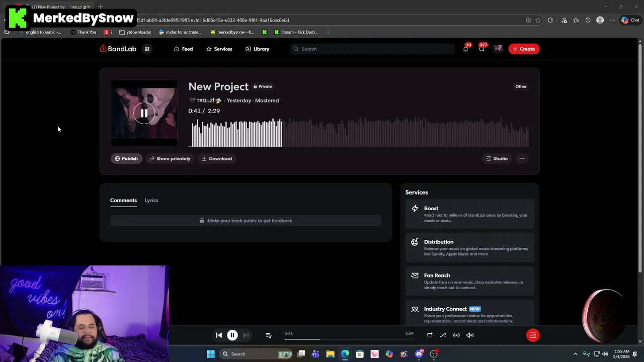The width and height of the screenshot is (644, 362).
Task: Seek on bottom player progress bar
Action: click(x=349, y=339)
